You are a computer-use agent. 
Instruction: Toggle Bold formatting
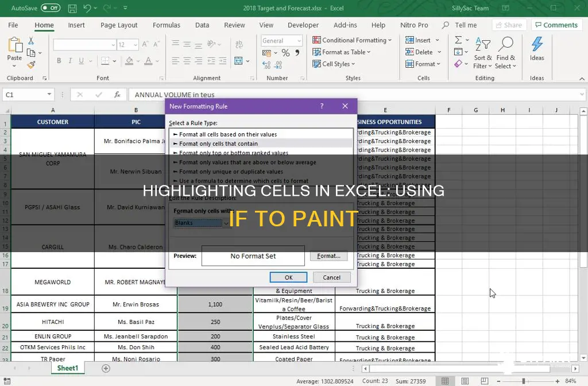(x=59, y=61)
